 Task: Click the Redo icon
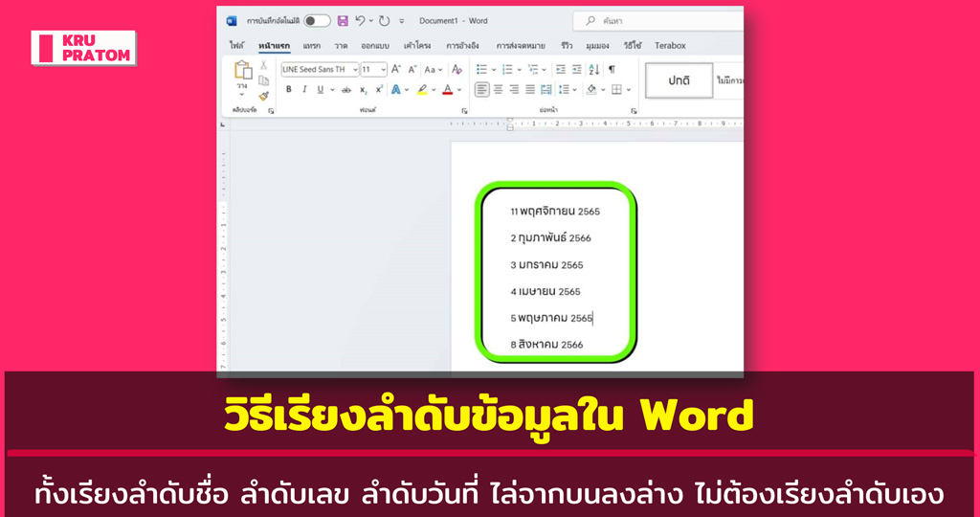385,21
